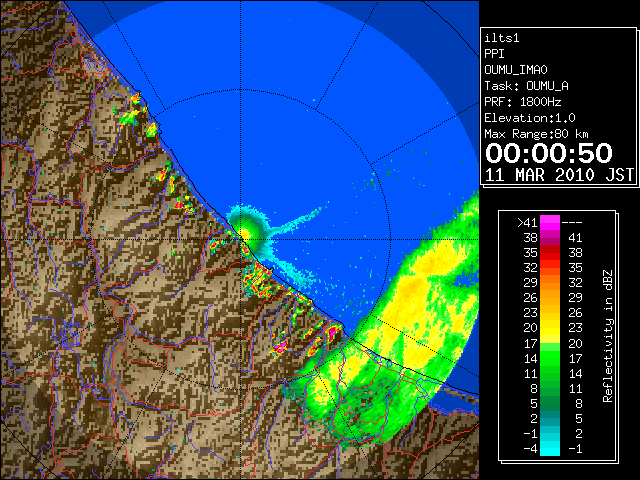The image size is (640, 480).
Task: Click the '-4' legend label
Action: pyautogui.click(x=531, y=449)
